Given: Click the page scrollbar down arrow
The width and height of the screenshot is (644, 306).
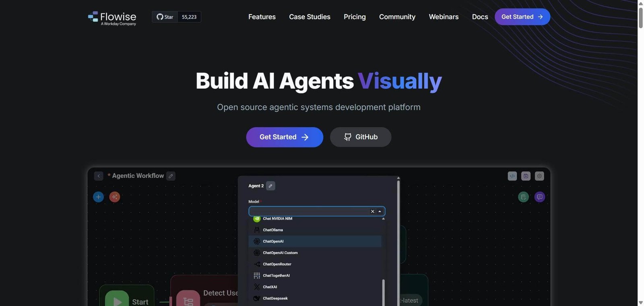Looking at the screenshot, I should (641, 303).
